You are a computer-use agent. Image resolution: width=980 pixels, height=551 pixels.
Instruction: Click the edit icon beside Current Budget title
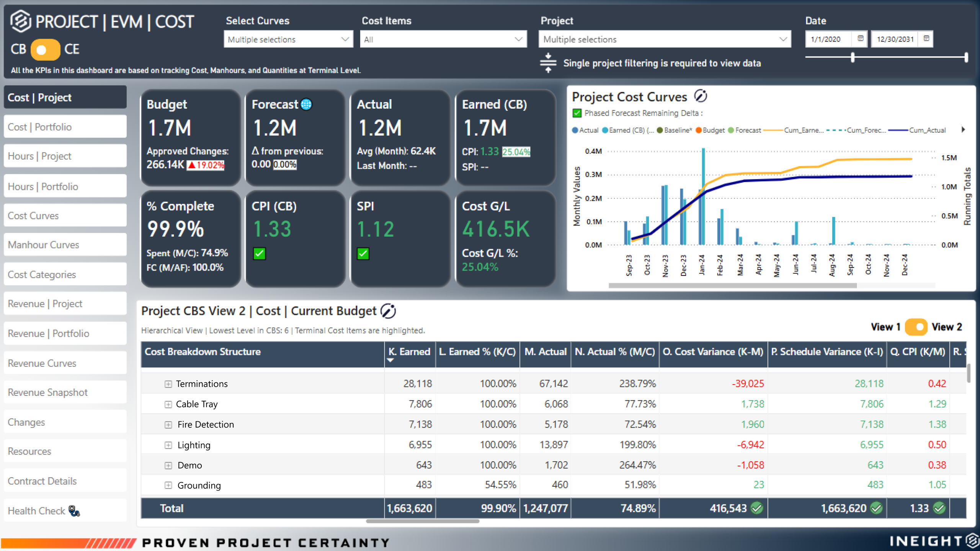(388, 311)
